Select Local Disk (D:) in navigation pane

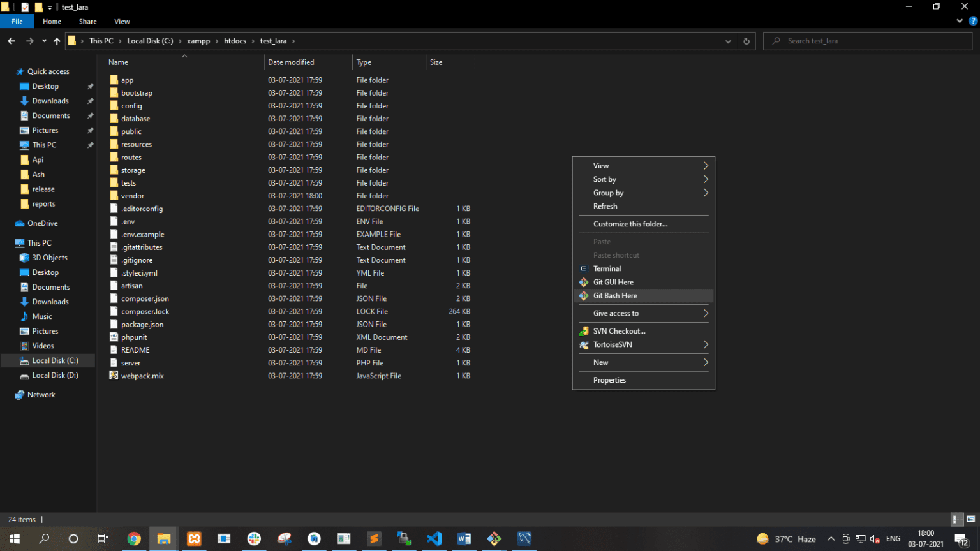55,376
